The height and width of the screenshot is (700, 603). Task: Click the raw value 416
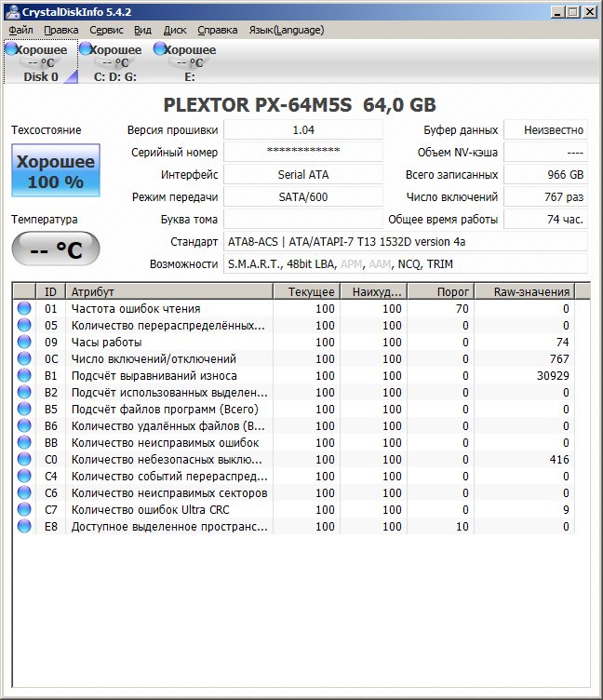tap(559, 459)
